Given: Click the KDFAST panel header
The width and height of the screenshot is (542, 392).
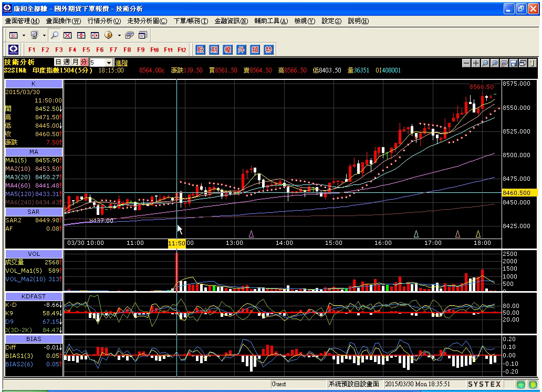Looking at the screenshot, I should [34, 296].
